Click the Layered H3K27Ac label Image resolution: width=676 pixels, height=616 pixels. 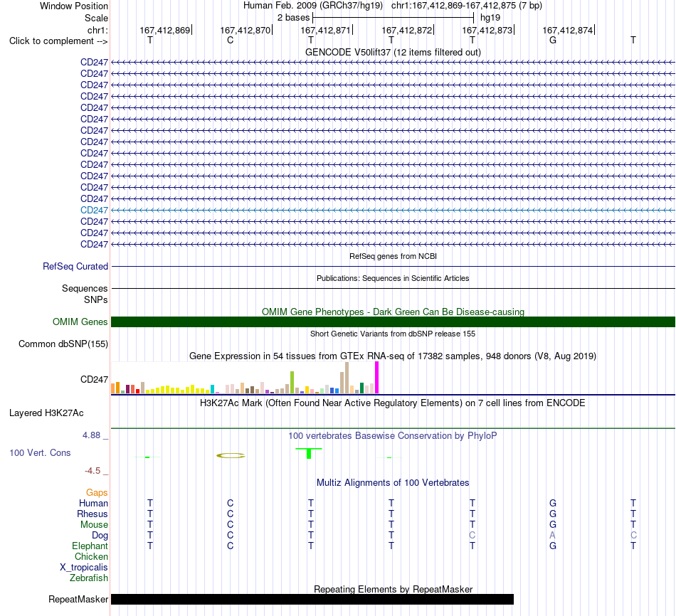(x=46, y=413)
